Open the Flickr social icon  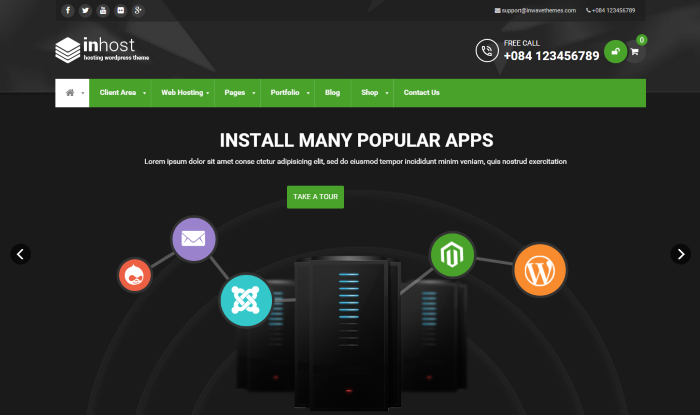121,10
